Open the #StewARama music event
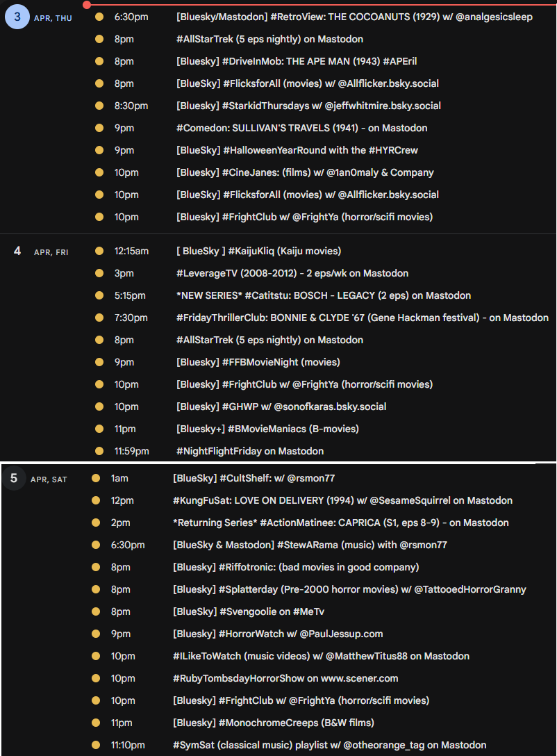The height and width of the screenshot is (756, 557). pyautogui.click(x=310, y=544)
